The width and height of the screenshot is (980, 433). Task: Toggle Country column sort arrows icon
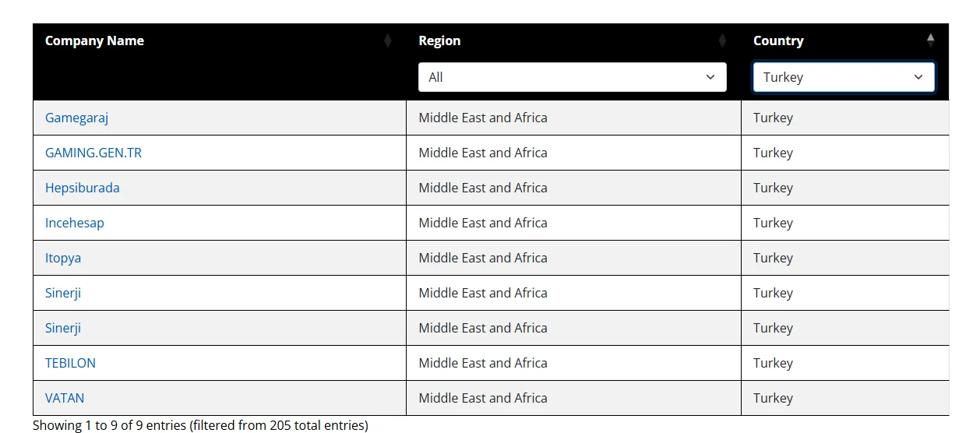point(930,40)
